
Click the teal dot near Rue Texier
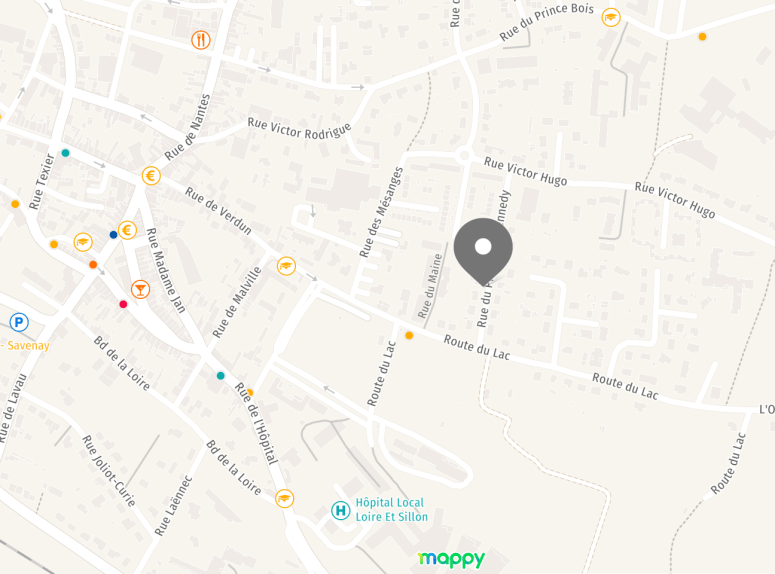point(65,153)
